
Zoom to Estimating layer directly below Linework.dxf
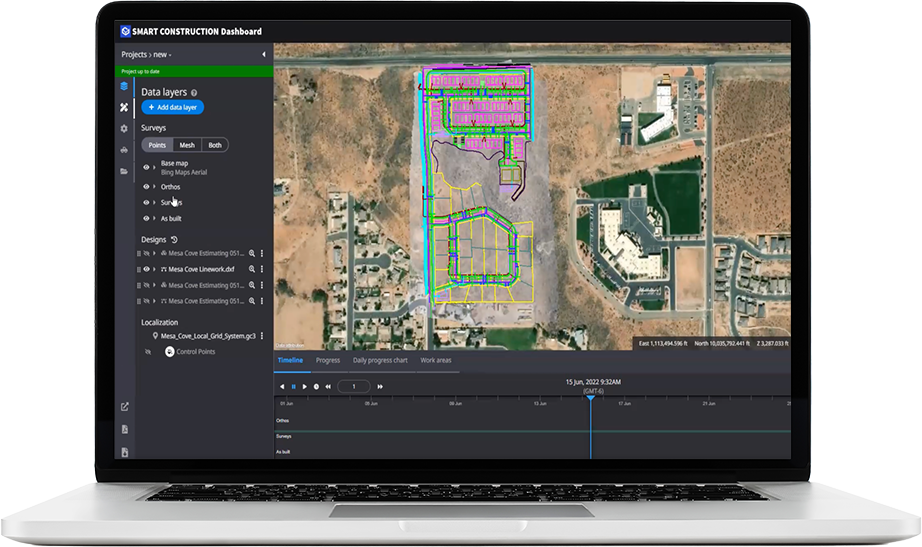[252, 285]
